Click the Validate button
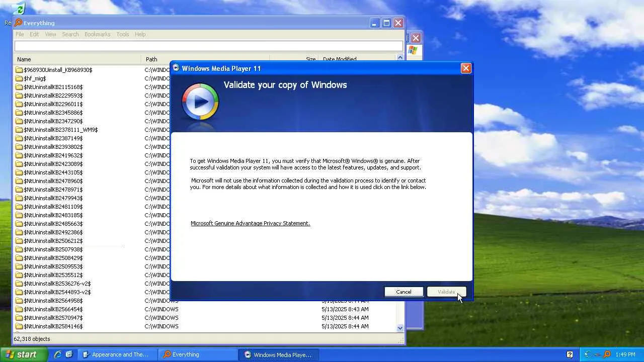 click(446, 292)
